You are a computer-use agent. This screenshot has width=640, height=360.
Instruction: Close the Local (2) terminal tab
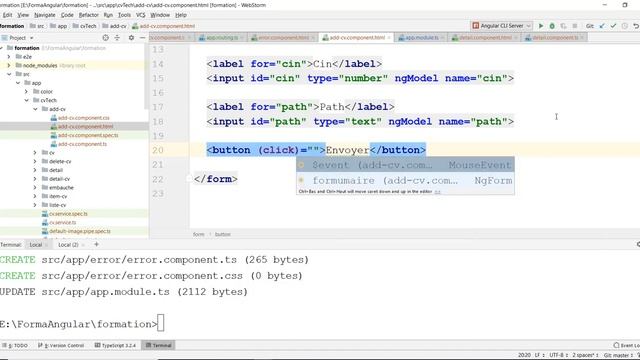83,245
